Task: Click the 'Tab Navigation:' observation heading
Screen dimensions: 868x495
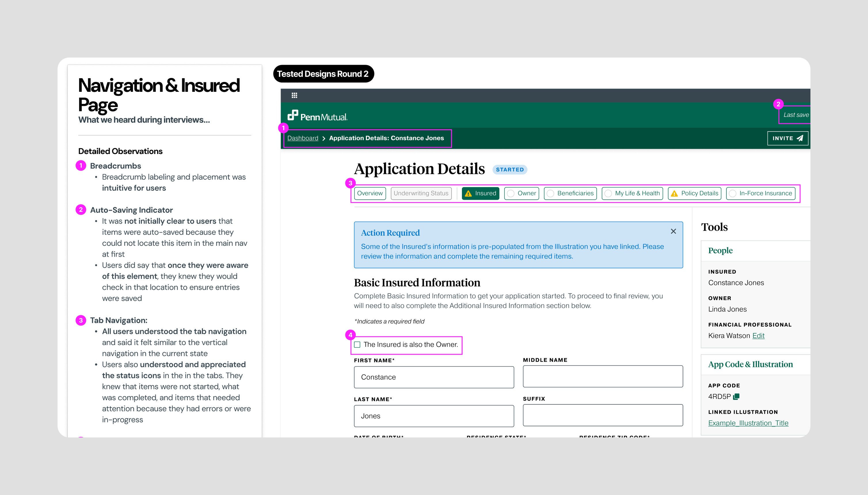Action: (119, 320)
